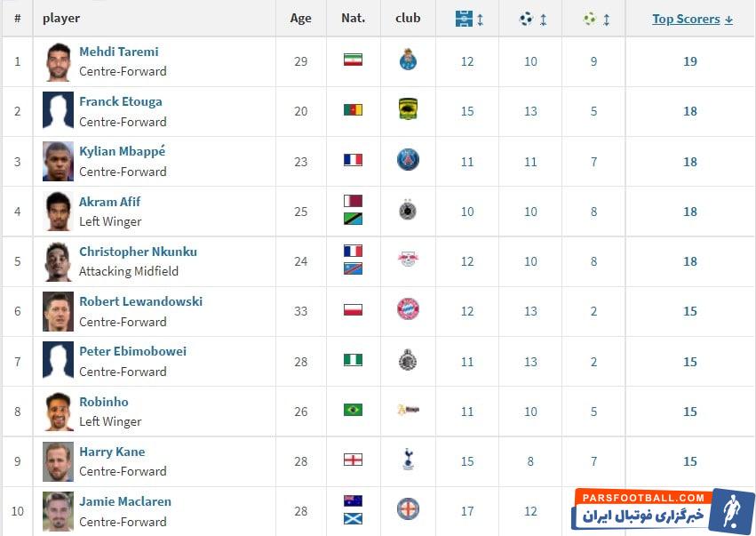Click Poland flag next to Lewandowski
Viewport: 756px width, 536px height.
(353, 310)
